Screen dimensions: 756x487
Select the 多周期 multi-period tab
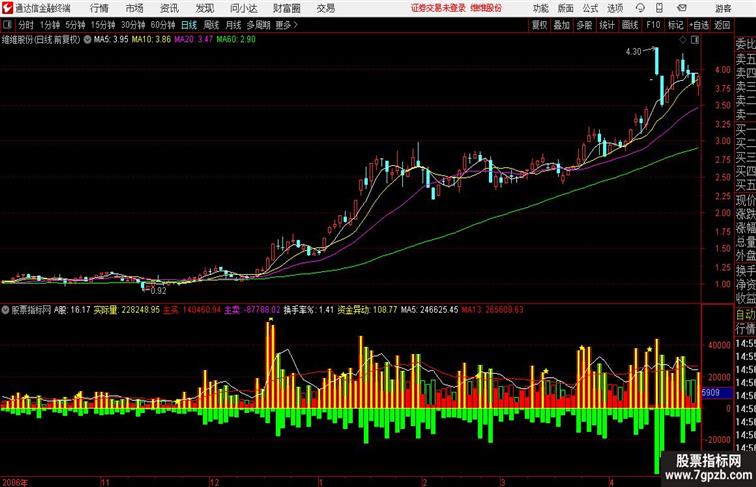click(x=258, y=25)
